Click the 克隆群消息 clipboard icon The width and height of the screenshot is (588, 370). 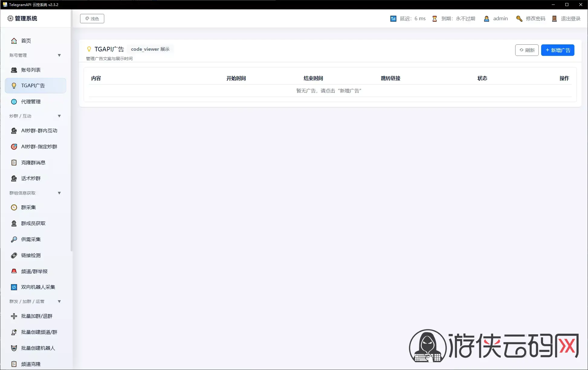[14, 162]
